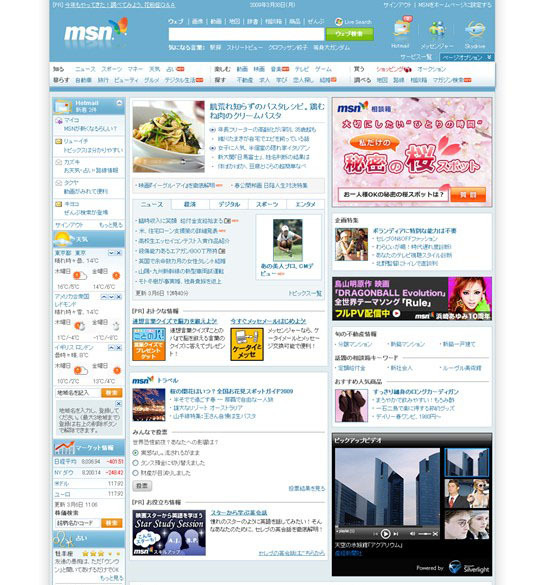Open the DRAGONBALL Evolution banner

click(x=412, y=298)
